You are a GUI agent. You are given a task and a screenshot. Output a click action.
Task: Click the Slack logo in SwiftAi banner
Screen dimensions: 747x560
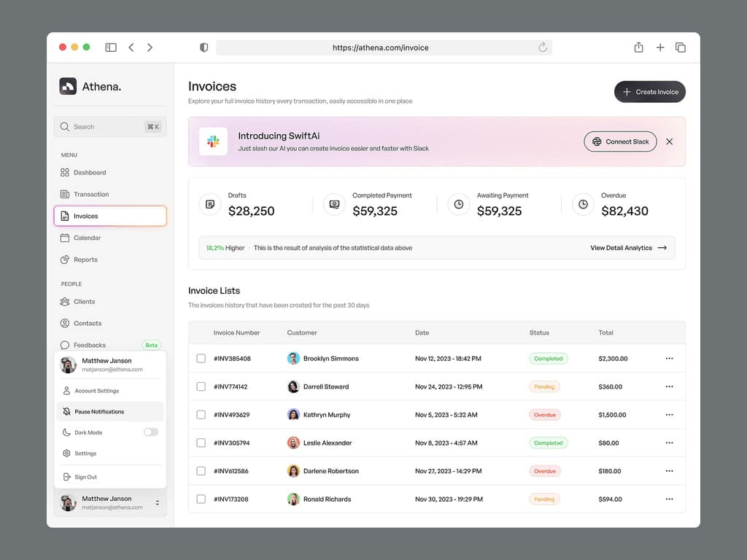point(213,141)
